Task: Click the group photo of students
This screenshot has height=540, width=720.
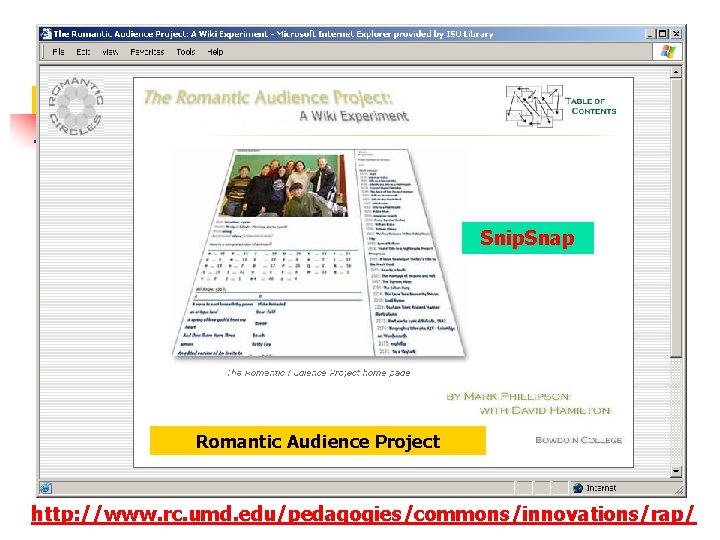Action: point(285,186)
